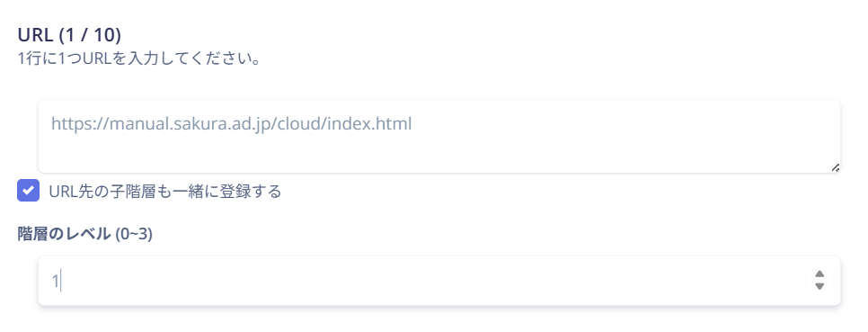
Task: Click the blank middle of level field
Action: click(x=432, y=281)
